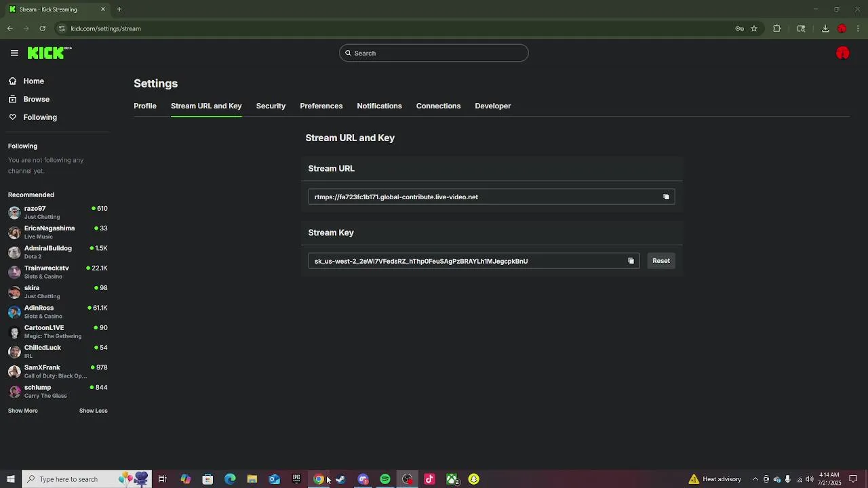This screenshot has height=488, width=868.
Task: Click the Kick search box
Action: click(x=434, y=53)
